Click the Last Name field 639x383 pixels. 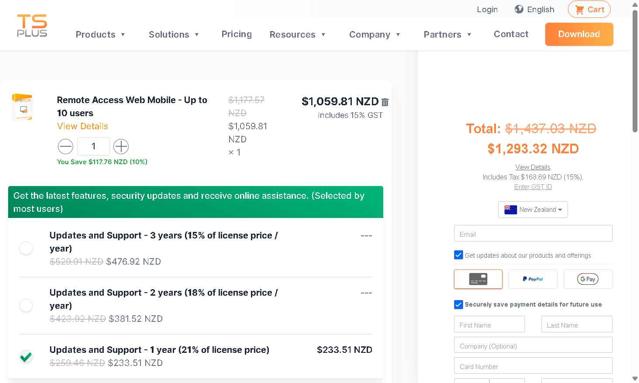577,325
